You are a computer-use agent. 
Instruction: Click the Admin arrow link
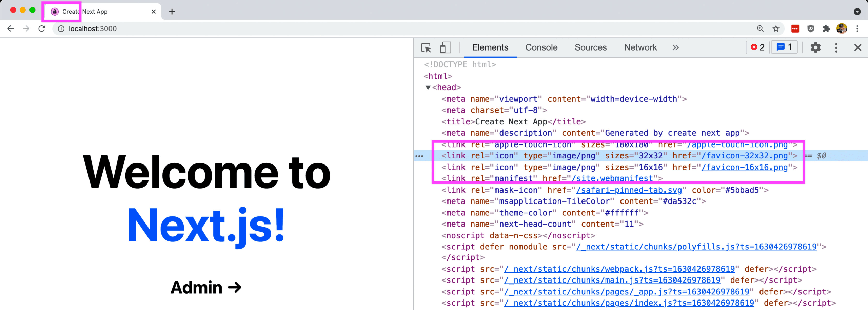206,288
